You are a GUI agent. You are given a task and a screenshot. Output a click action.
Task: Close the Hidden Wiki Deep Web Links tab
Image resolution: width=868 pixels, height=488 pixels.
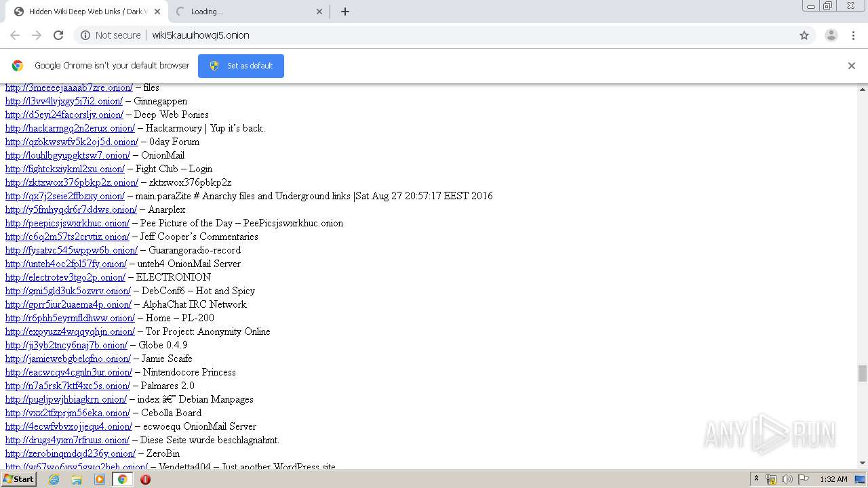tap(157, 12)
